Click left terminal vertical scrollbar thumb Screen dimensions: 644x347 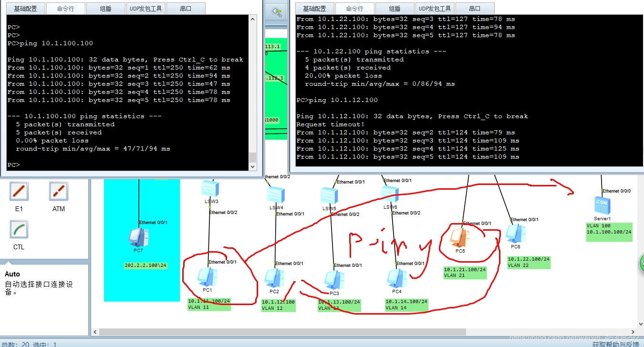click(253, 157)
